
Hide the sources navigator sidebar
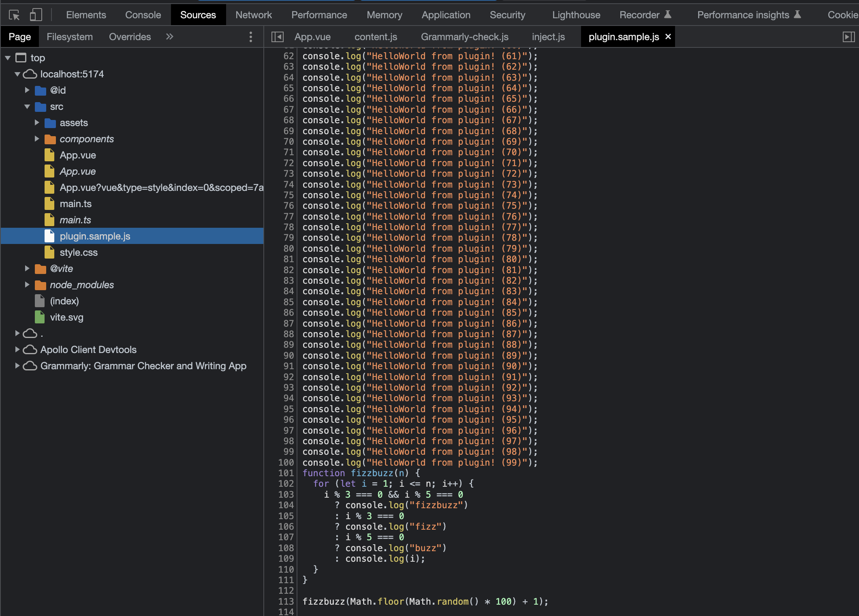point(278,36)
